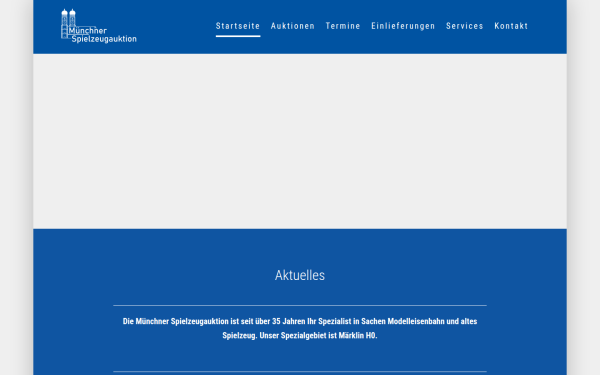
Task: Click the Aktuelles heading
Action: pos(300,275)
